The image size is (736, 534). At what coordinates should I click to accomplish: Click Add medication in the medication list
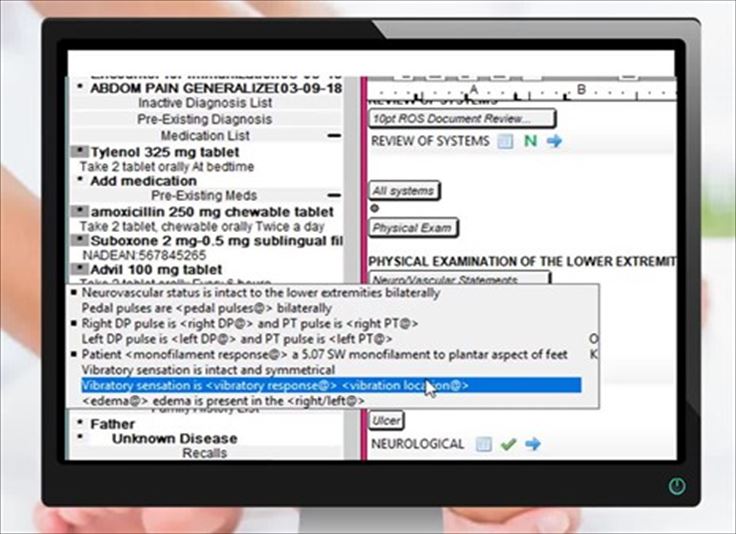click(143, 181)
